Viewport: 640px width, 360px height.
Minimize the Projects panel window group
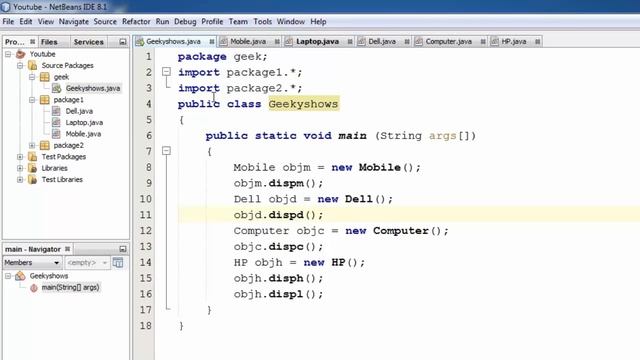tap(123, 42)
